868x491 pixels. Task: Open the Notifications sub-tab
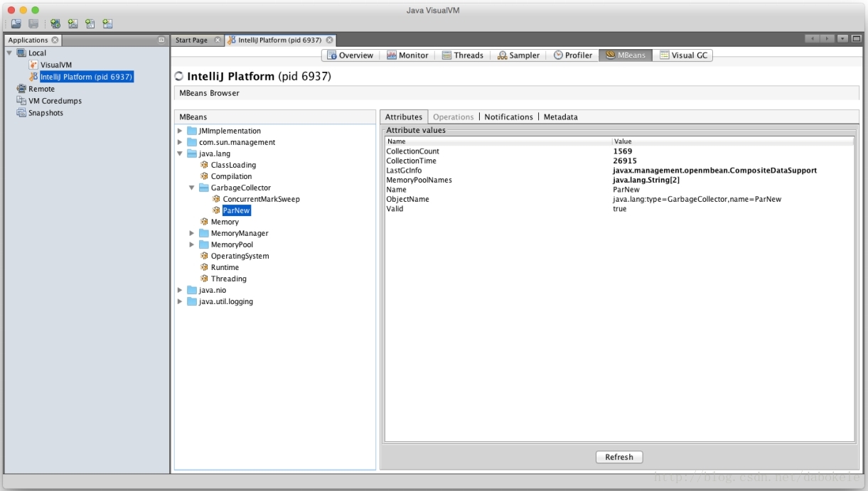tap(508, 117)
